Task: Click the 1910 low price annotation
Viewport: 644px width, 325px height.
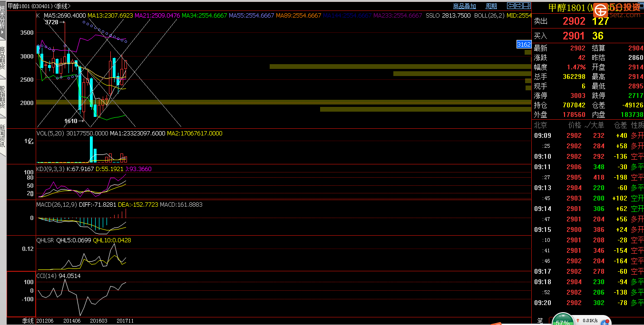Action: [71, 121]
